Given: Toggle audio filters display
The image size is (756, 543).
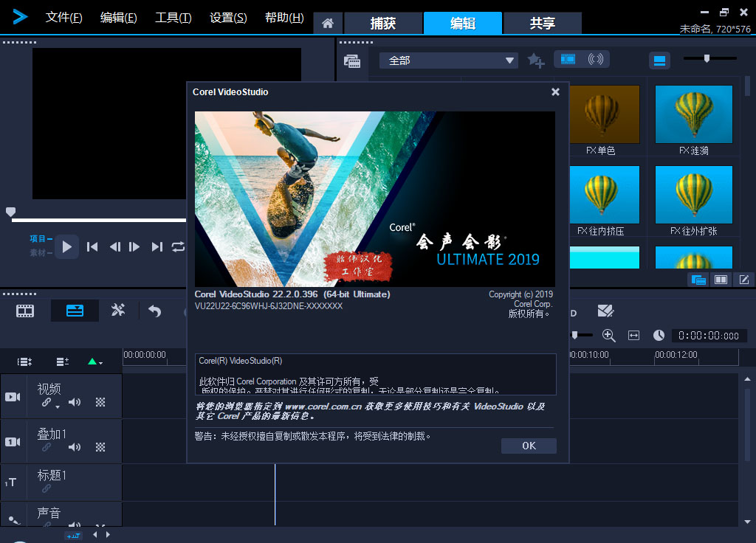Looking at the screenshot, I should [x=596, y=59].
